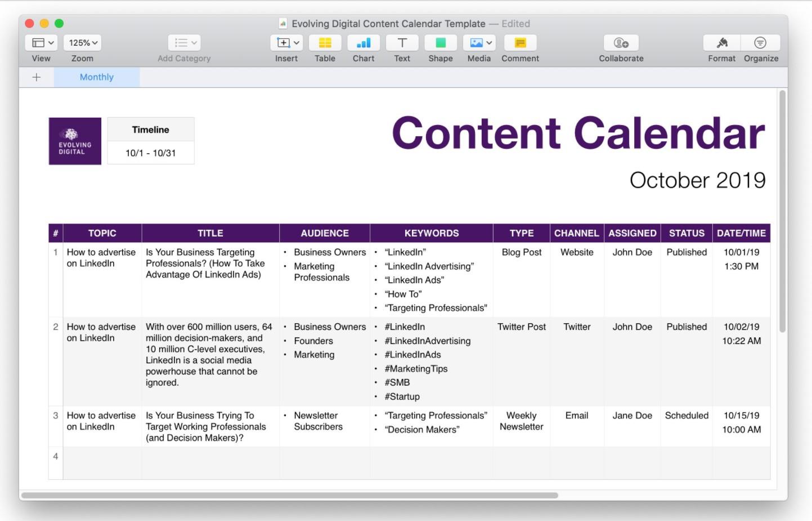Open the Organize panel icon
This screenshot has height=521, width=812.
coord(760,43)
